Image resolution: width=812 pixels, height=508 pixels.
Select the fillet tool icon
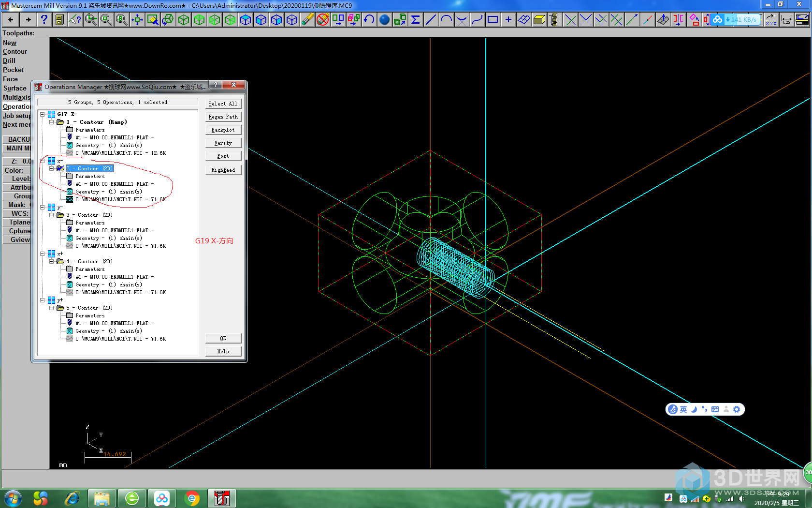(462, 19)
